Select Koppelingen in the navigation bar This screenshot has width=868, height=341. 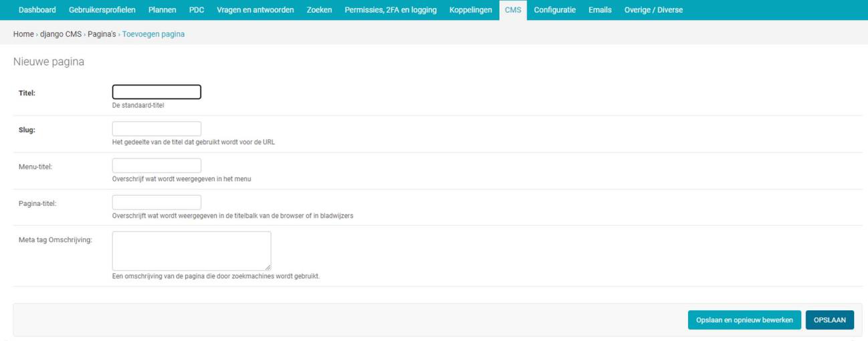pos(470,10)
